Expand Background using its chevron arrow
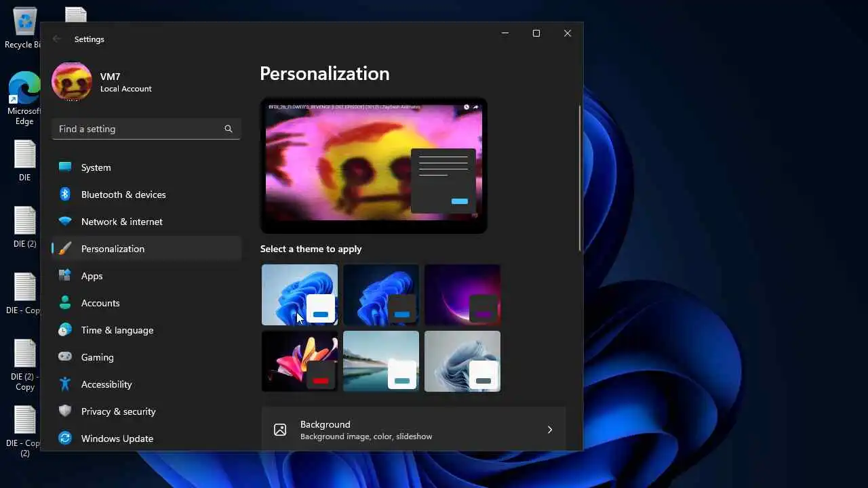The image size is (868, 488). pyautogui.click(x=550, y=430)
